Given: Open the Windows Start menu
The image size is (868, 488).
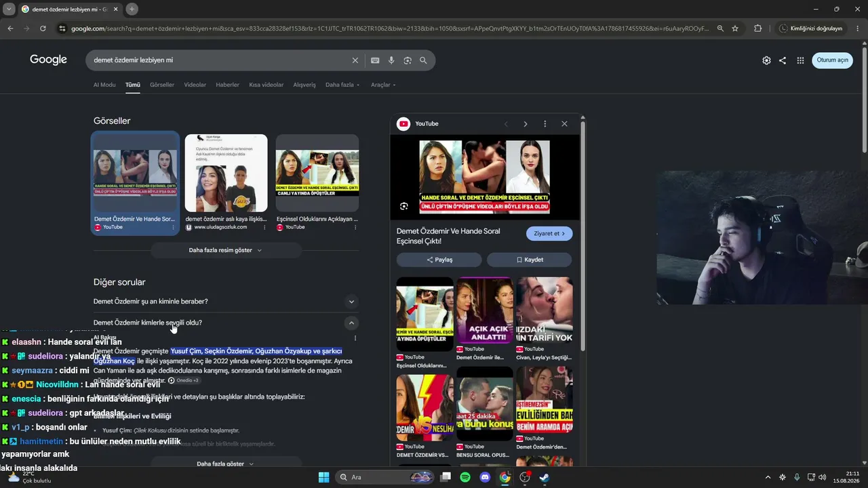Looking at the screenshot, I should pos(323,477).
